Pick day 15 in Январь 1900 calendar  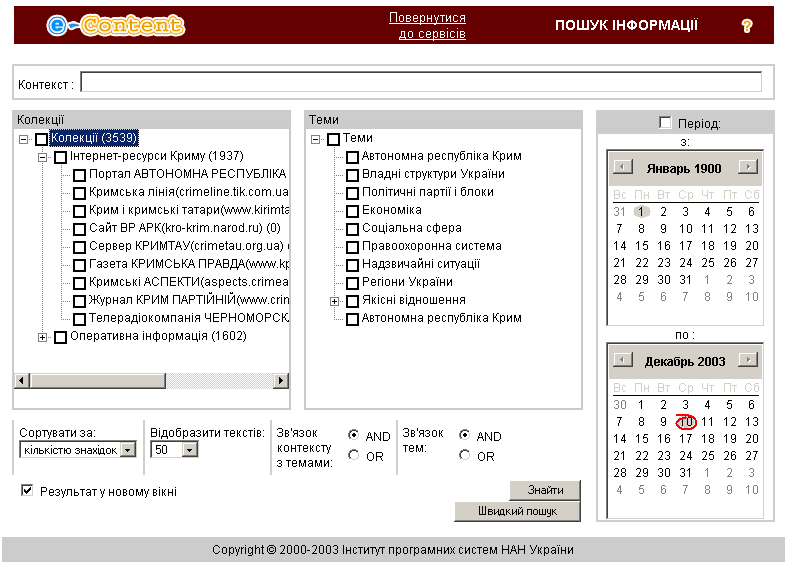[x=642, y=246]
